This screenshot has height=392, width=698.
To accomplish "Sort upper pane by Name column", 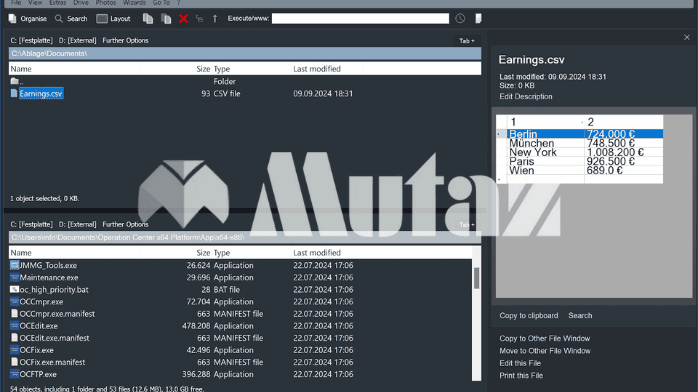I will (x=21, y=69).
